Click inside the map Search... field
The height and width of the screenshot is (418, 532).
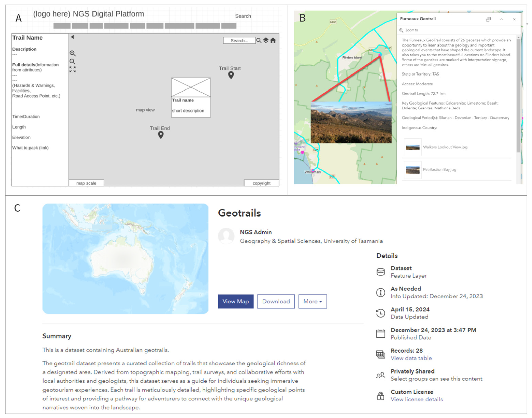coord(239,41)
